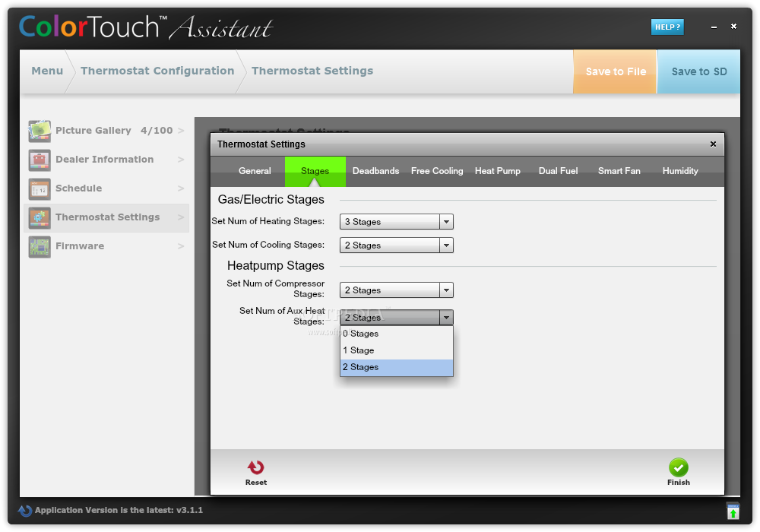
Task: Select Thermostat Settings sidebar entry
Action: point(106,217)
